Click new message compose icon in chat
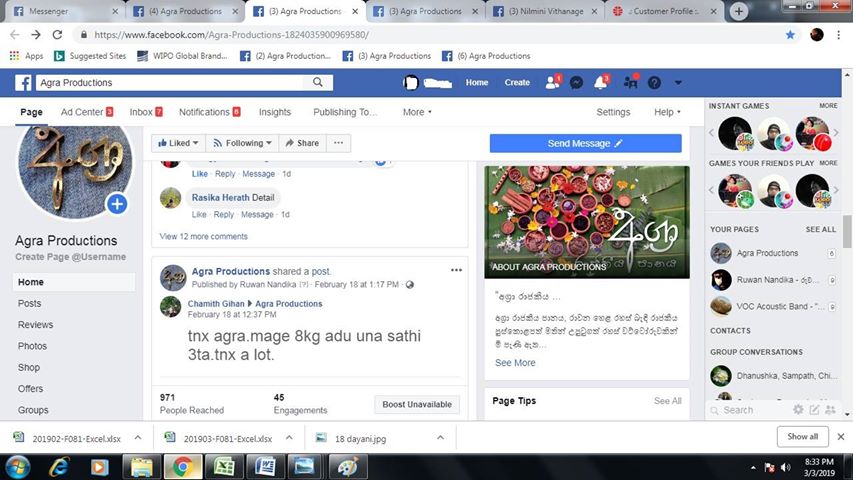 click(x=814, y=409)
